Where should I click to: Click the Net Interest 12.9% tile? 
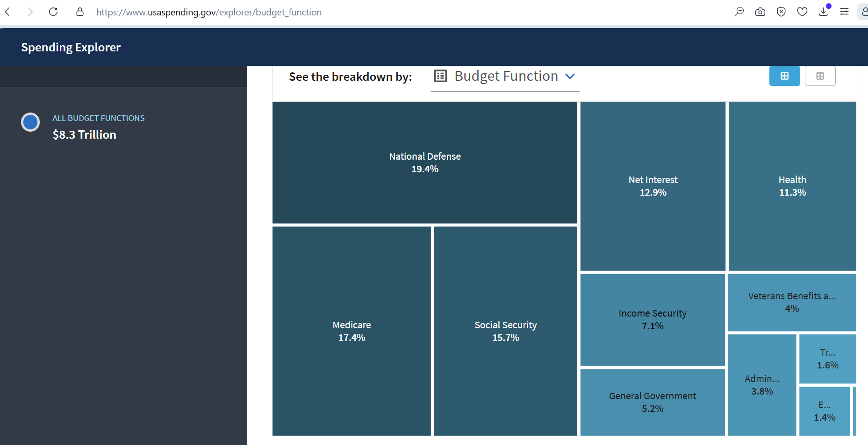coord(653,186)
